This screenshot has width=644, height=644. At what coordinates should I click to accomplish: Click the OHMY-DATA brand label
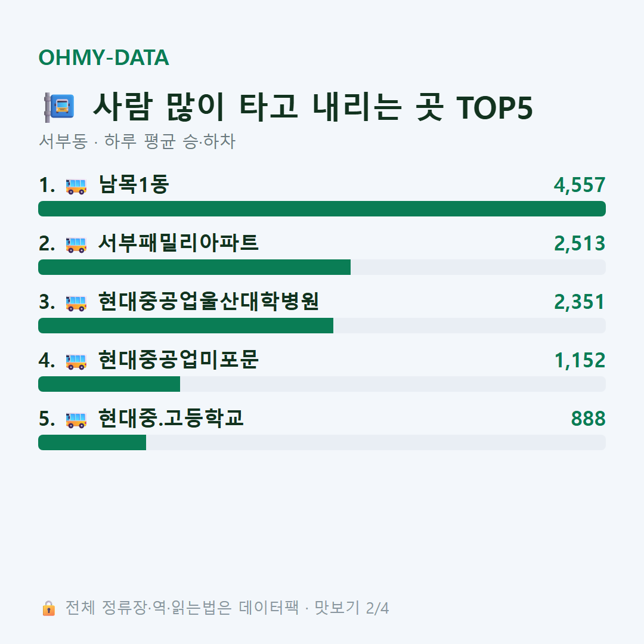click(x=104, y=57)
